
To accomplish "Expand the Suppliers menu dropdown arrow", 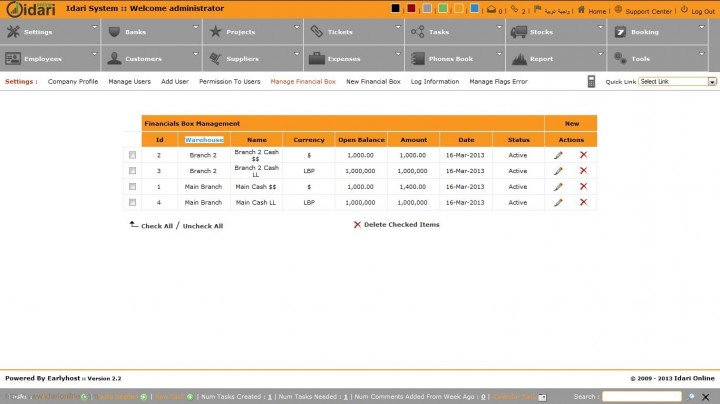I will (297, 54).
